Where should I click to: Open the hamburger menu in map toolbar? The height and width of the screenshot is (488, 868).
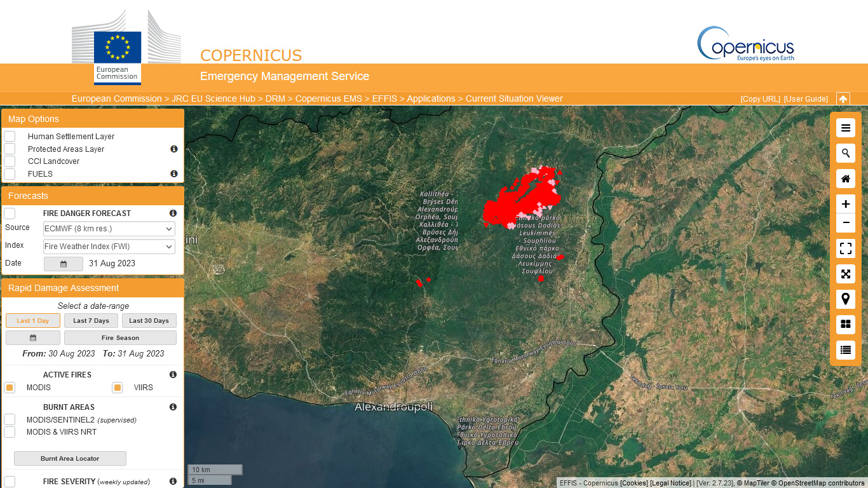pyautogui.click(x=846, y=128)
